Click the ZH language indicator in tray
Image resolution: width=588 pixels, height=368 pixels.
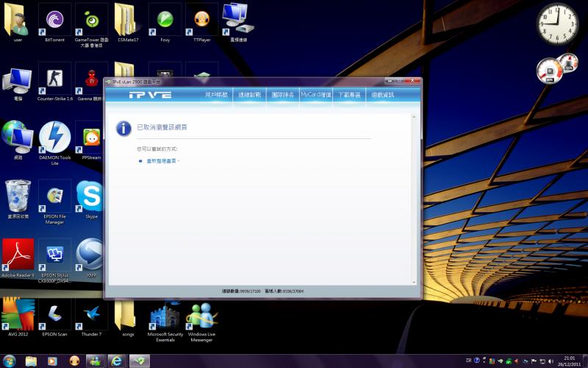468,361
